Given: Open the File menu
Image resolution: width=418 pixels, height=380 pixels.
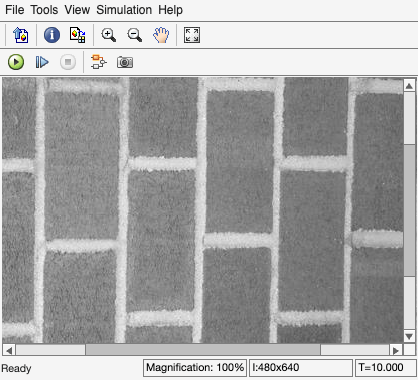Looking at the screenshot, I should 15,10.
